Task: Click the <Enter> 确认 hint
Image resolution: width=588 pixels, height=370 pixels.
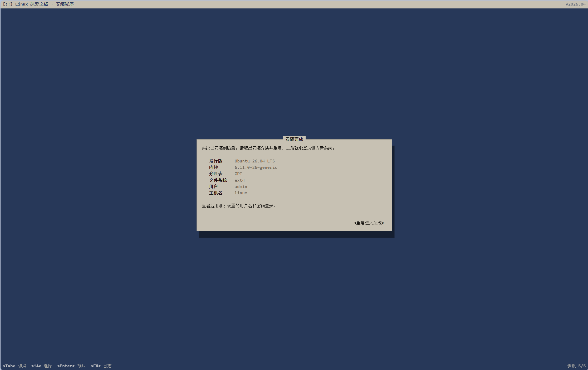Action: (71, 366)
